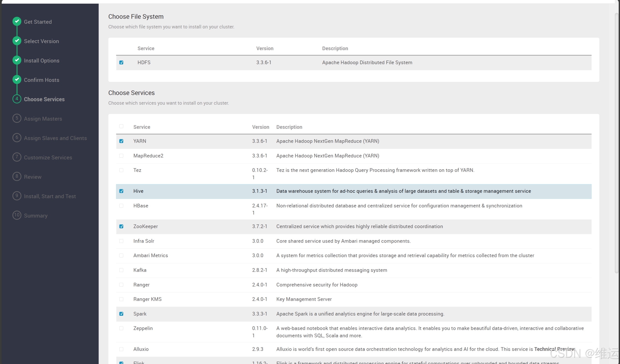Enable the Tez service checkbox
The width and height of the screenshot is (620, 364).
click(121, 170)
